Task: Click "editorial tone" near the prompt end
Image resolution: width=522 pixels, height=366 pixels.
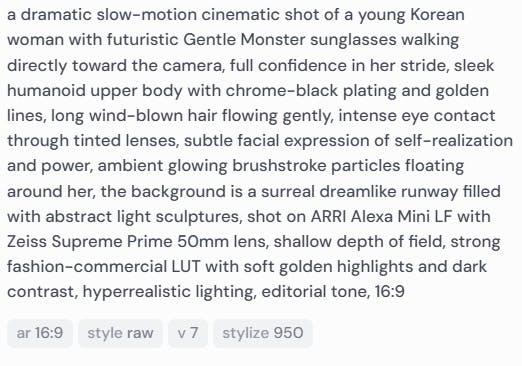Action: point(316,292)
